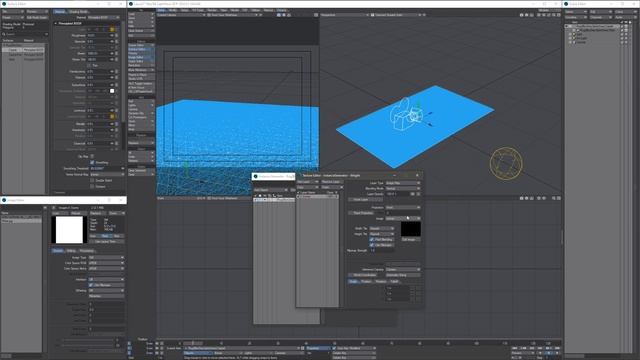Open the Items tab in Layout menu

click(x=161, y=11)
